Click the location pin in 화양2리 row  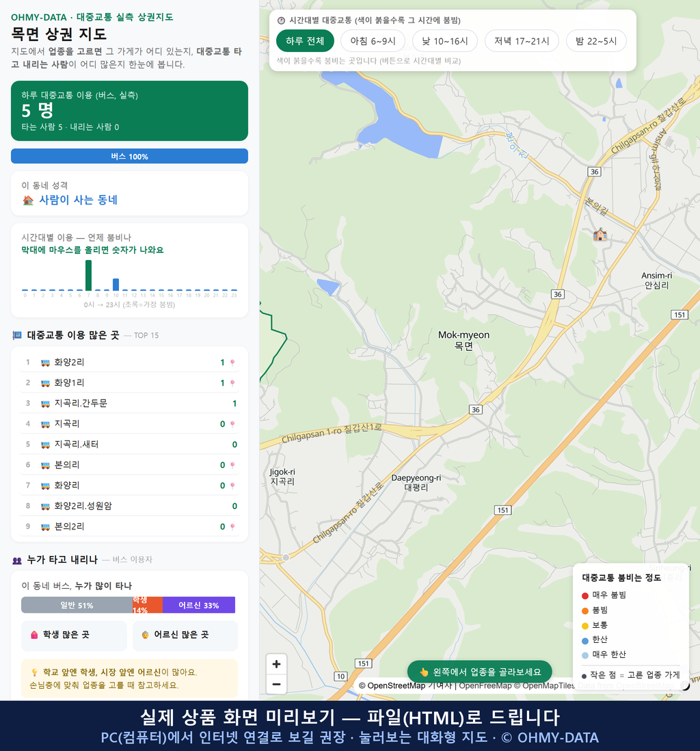[x=232, y=363]
